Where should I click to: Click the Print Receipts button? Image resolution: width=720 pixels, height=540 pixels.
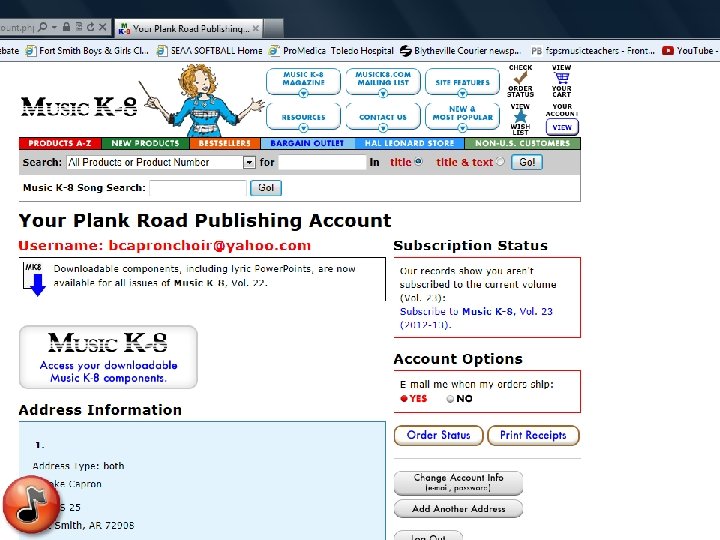point(533,435)
